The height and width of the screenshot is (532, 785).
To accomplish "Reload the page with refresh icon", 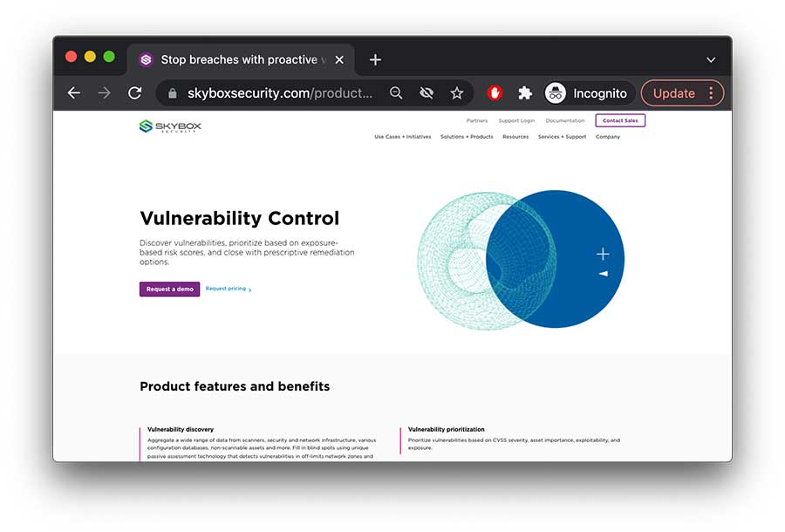I will (134, 93).
